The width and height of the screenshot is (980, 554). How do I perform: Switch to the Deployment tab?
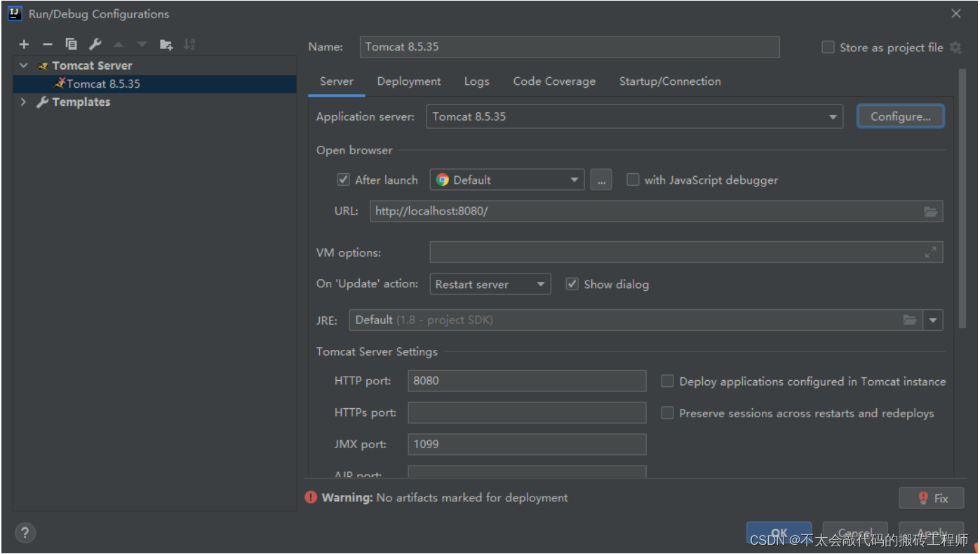point(409,81)
